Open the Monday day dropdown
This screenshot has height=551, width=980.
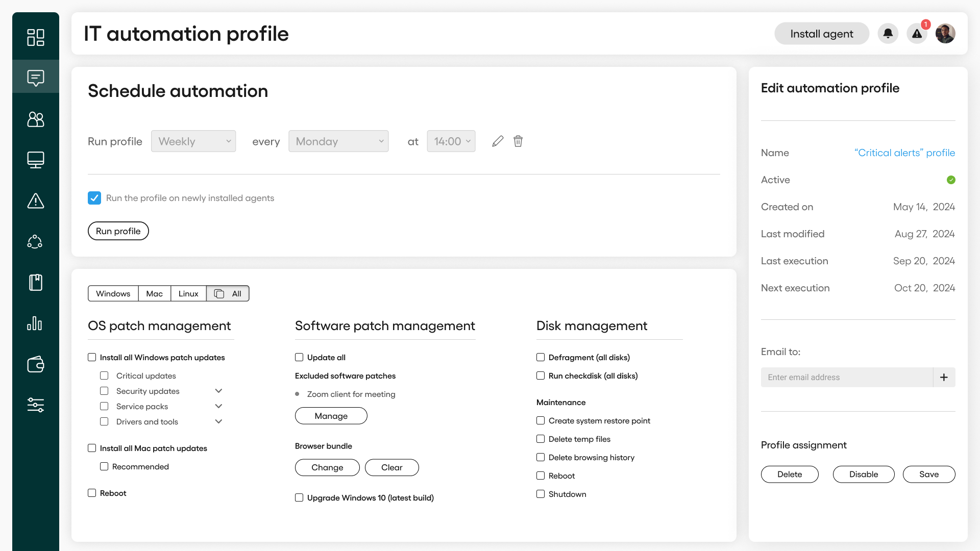[338, 141]
